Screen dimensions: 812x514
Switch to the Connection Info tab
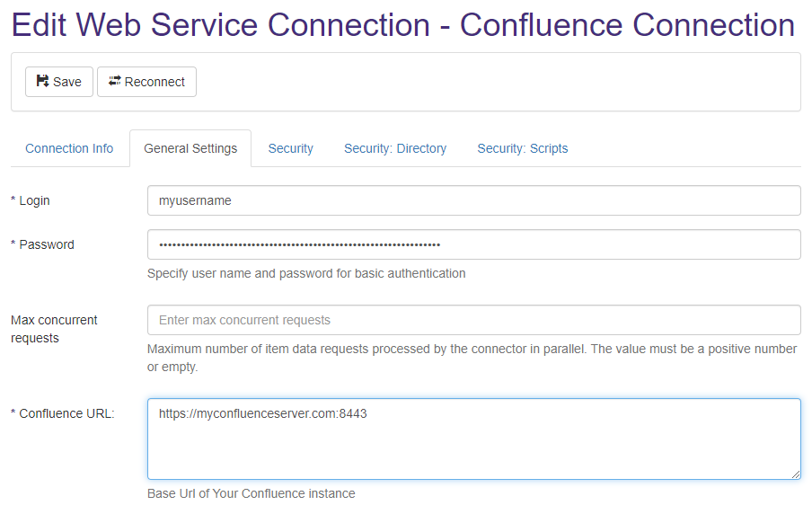tap(69, 148)
